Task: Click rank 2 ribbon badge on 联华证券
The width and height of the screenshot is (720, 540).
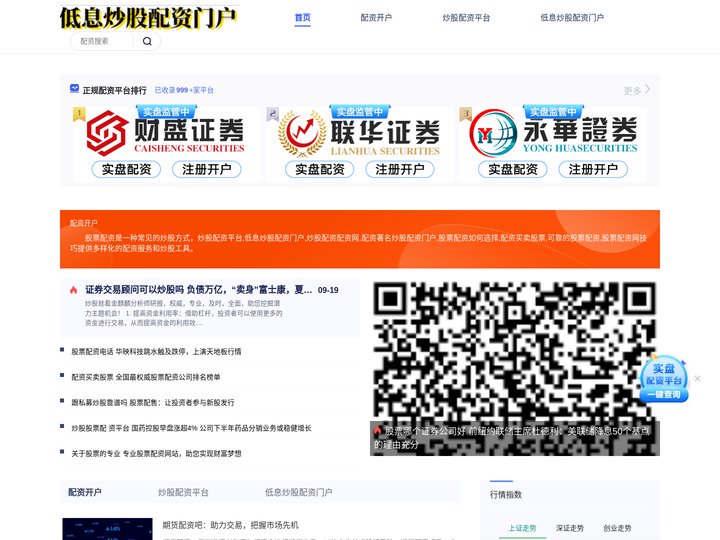Action: click(x=273, y=114)
